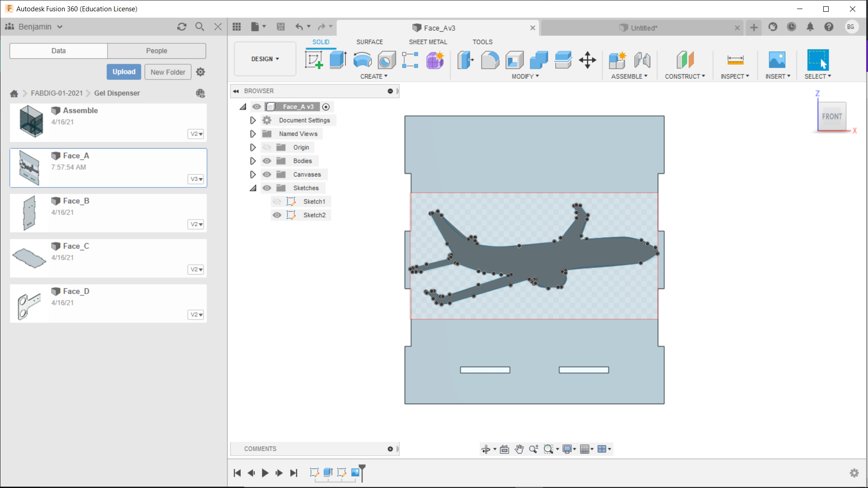The width and height of the screenshot is (868, 488).
Task: Select the Combine tool
Action: click(x=539, y=60)
